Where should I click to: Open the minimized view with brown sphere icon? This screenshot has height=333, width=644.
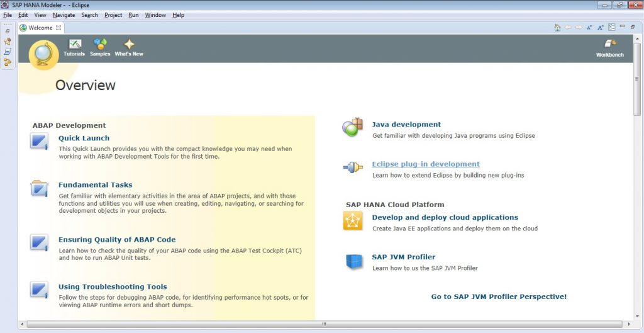pos(8,41)
